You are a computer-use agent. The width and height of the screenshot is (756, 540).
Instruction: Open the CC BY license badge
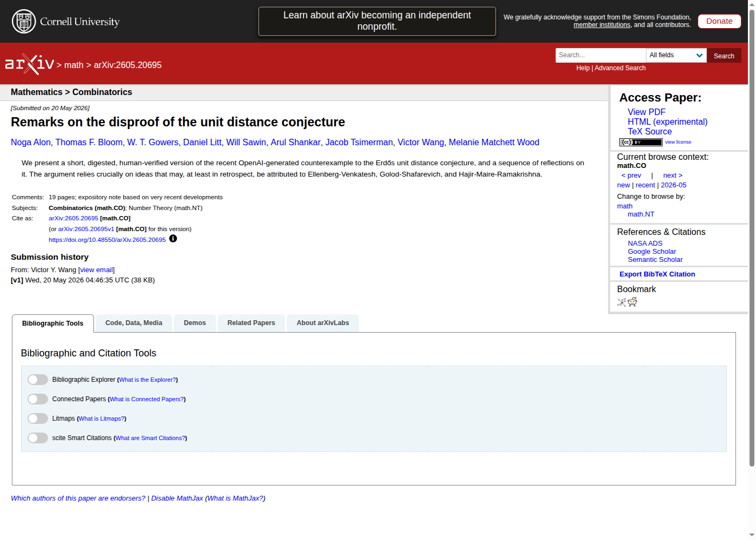[x=640, y=142]
